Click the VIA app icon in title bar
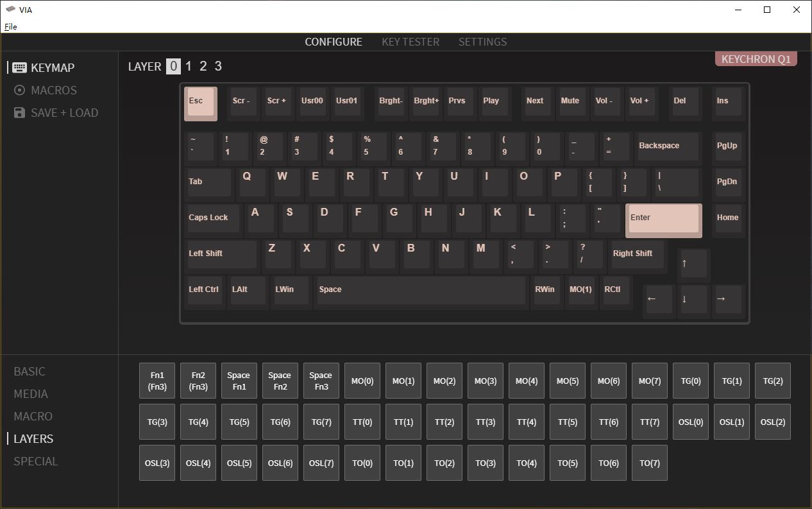This screenshot has height=509, width=812. (10, 10)
